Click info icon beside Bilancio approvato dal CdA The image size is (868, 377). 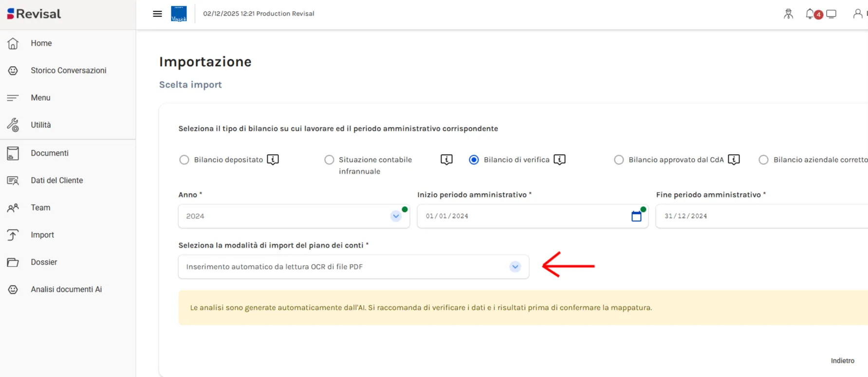pos(734,160)
